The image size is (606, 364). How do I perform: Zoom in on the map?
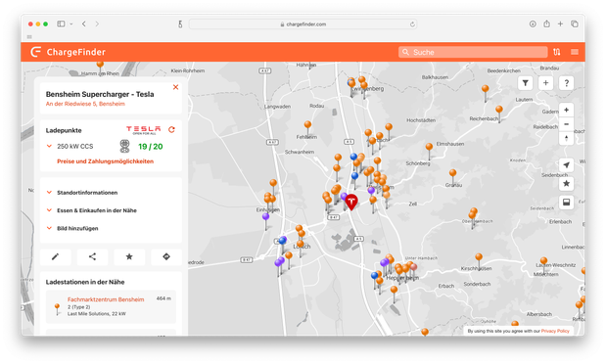point(566,111)
